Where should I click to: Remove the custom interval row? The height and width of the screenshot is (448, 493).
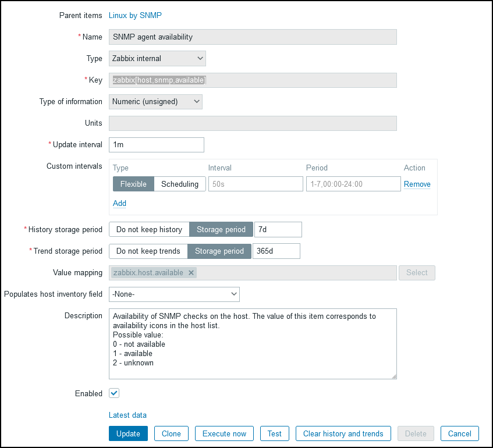coord(417,184)
